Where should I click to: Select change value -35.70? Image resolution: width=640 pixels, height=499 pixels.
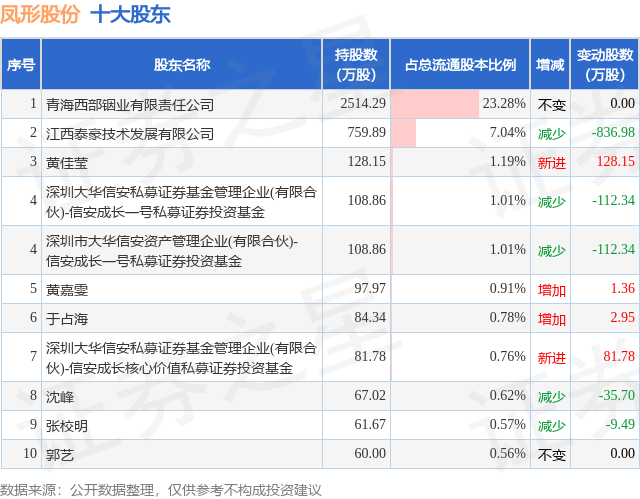tap(617, 395)
